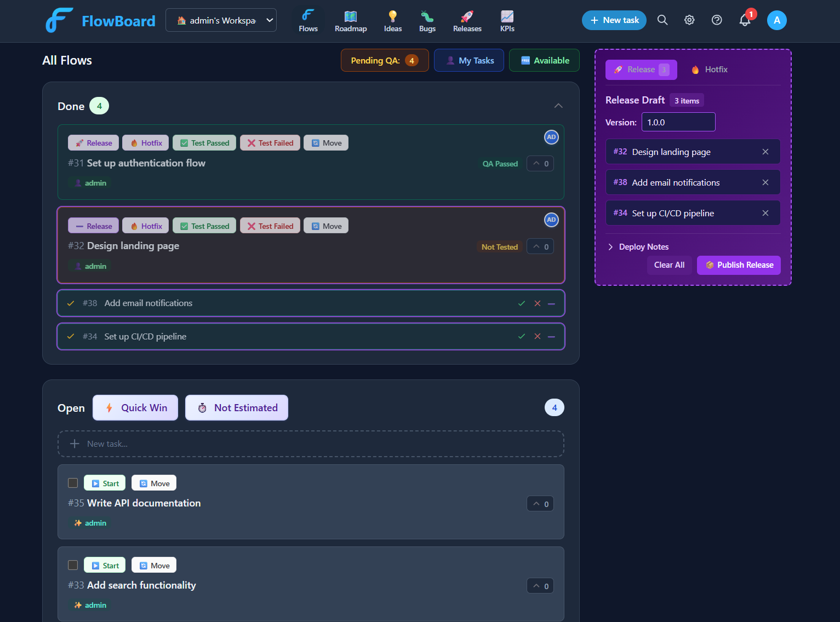This screenshot has width=840, height=622.
Task: Click Clear All in Release Draft
Action: coord(669,265)
